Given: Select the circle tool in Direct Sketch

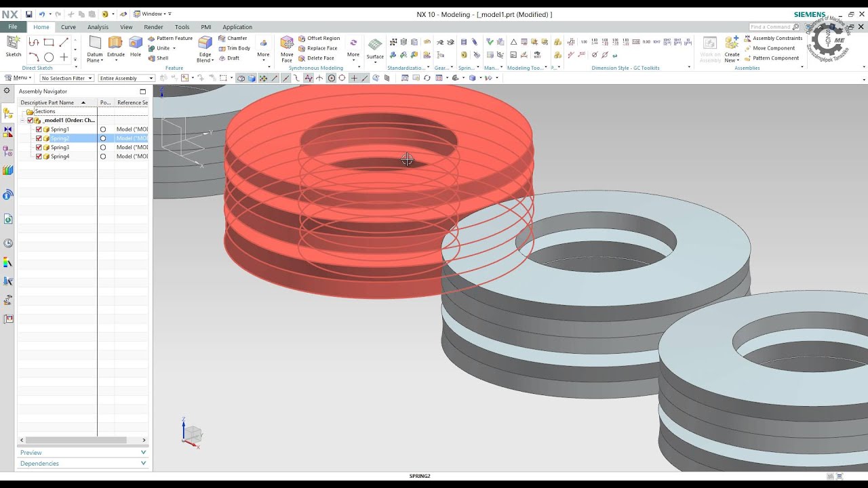Looking at the screenshot, I should point(49,58).
